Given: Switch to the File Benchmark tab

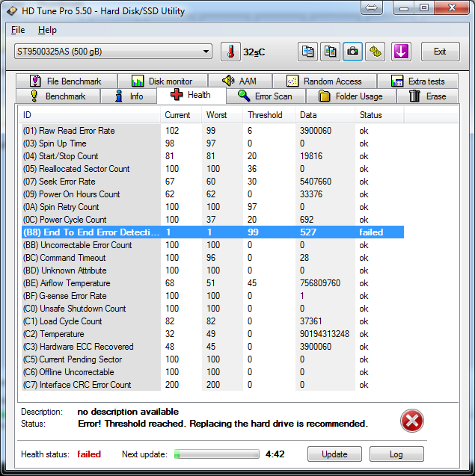Looking at the screenshot, I should click(67, 81).
